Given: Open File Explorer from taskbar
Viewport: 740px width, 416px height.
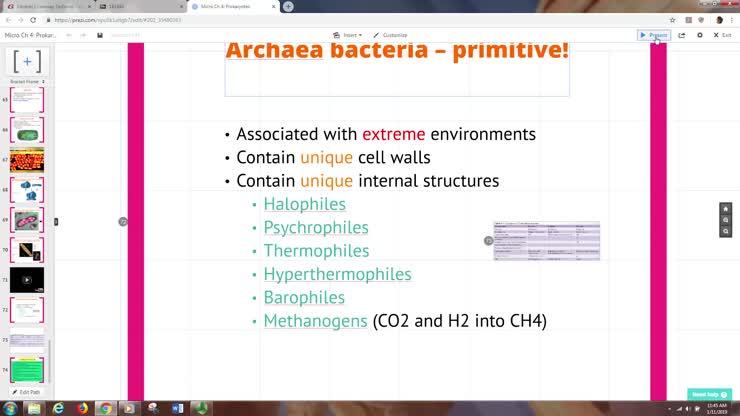Looking at the screenshot, I should [x=34, y=408].
